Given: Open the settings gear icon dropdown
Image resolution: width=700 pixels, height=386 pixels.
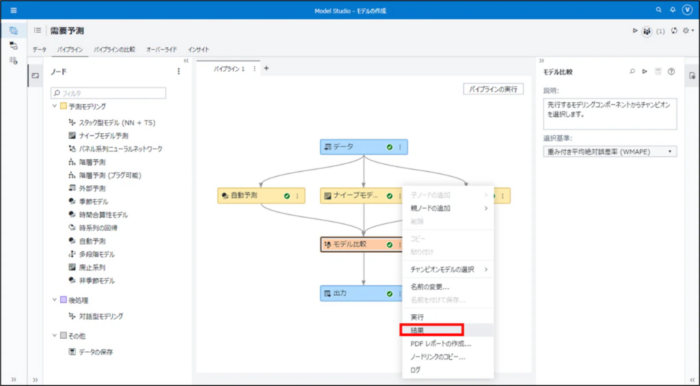Looking at the screenshot, I should coord(688,31).
